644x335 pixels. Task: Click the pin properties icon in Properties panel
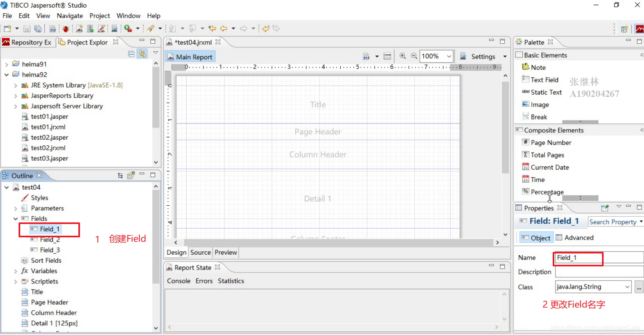(x=605, y=208)
